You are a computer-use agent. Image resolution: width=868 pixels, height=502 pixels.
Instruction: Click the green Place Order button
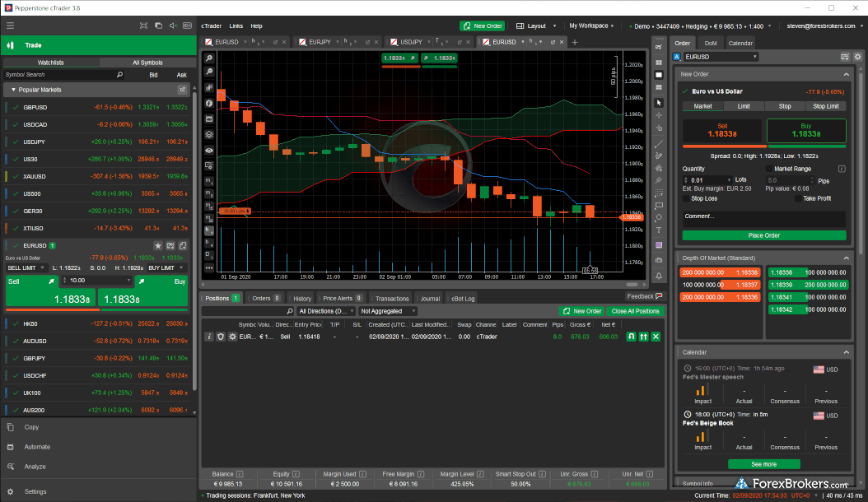764,235
